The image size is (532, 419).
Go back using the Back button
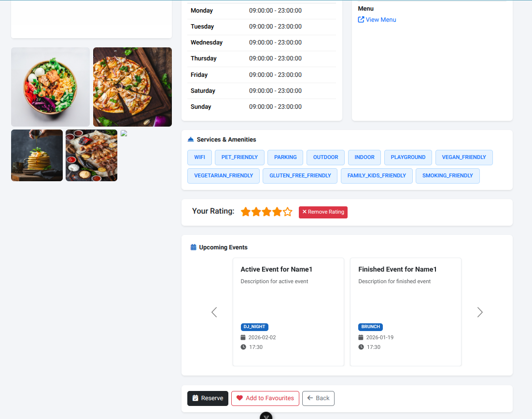[x=318, y=398]
